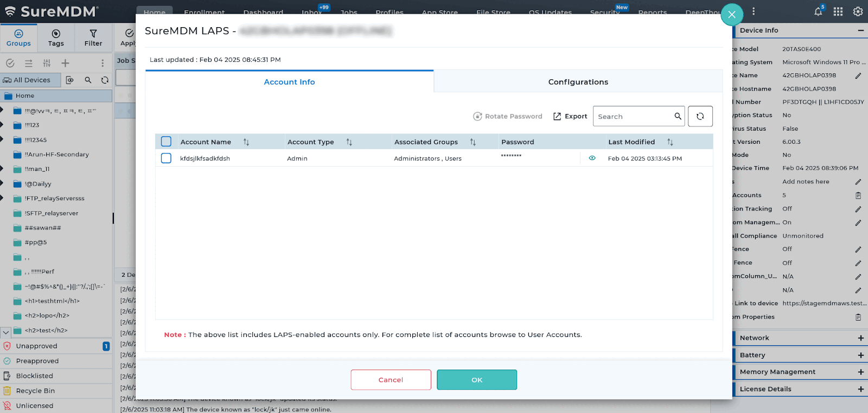Open the File Store menu
Screen dimensions: 868x413
[x=493, y=12]
